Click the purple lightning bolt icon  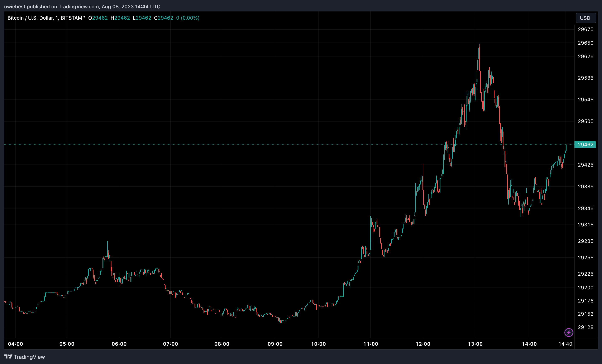[569, 332]
